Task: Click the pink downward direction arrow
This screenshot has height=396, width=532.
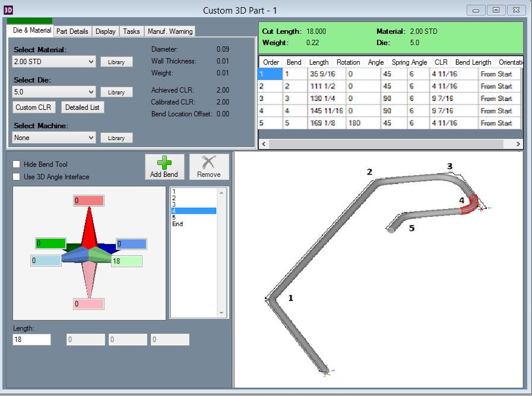Action: pyautogui.click(x=89, y=279)
